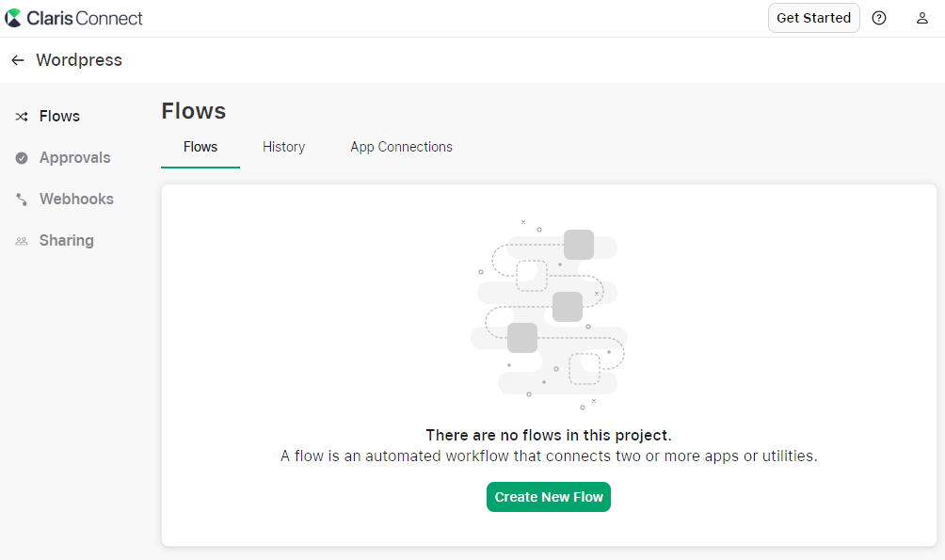
Task: Go back using the left arrow
Action: pos(18,60)
